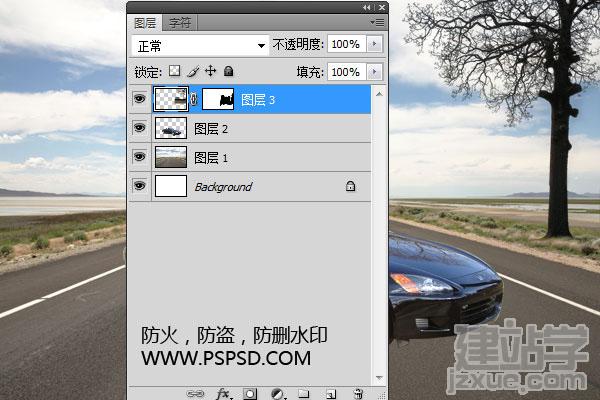Hide layer 图层 2 with eye icon
The height and width of the screenshot is (400, 600).
[139, 128]
